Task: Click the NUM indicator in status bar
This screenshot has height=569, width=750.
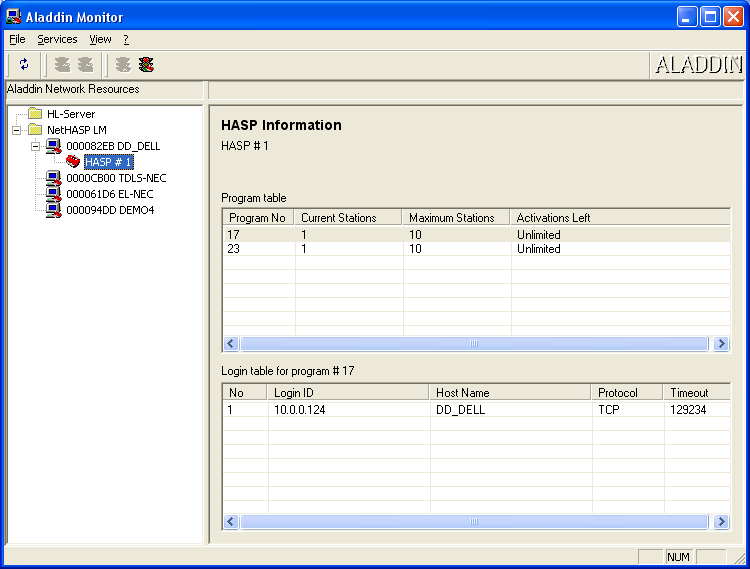Action: [678, 557]
